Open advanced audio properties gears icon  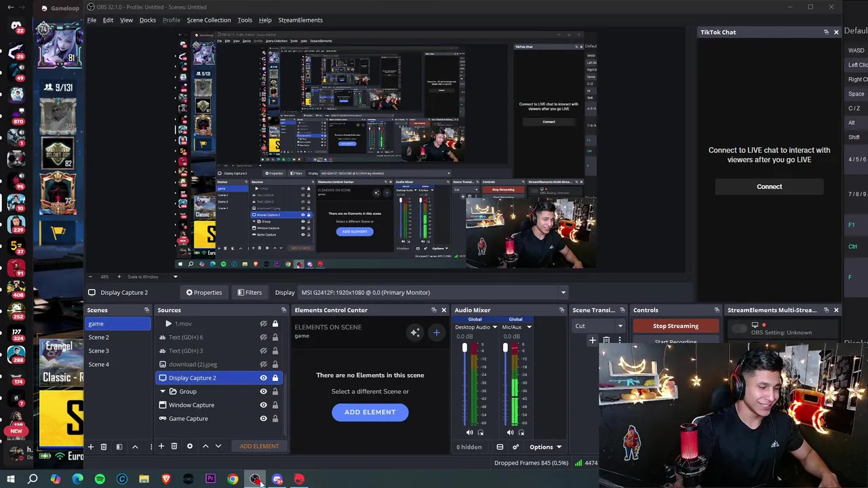tap(515, 447)
